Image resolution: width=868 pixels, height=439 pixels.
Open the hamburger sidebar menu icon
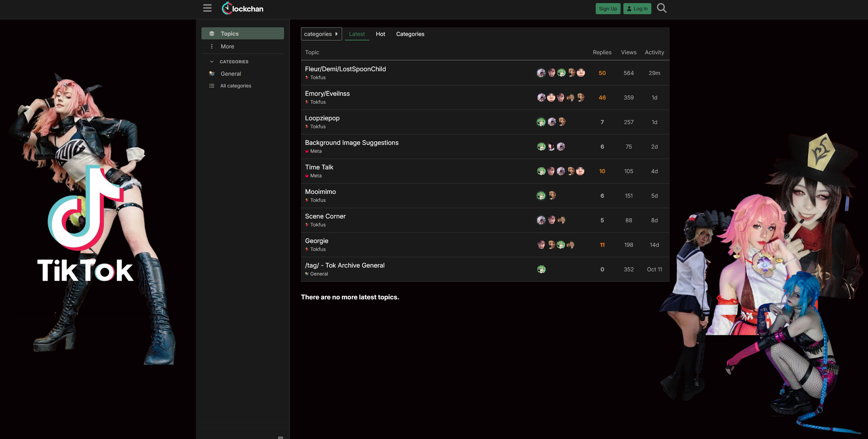(207, 8)
